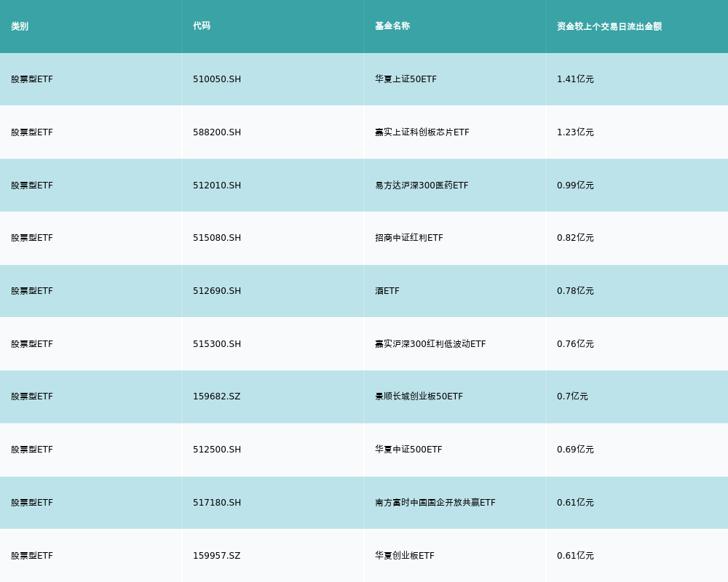Click fund name 嘉实沪深300红利低波动ETF
The width and height of the screenshot is (728, 582).
(430, 344)
